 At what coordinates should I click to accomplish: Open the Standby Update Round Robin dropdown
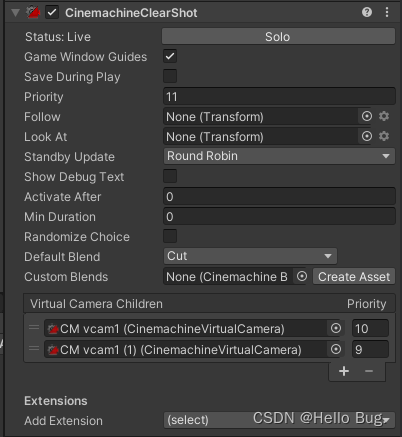tap(279, 156)
